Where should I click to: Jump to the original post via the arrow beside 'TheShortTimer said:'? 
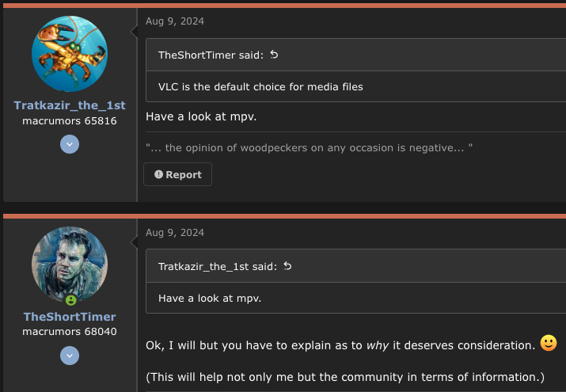275,55
